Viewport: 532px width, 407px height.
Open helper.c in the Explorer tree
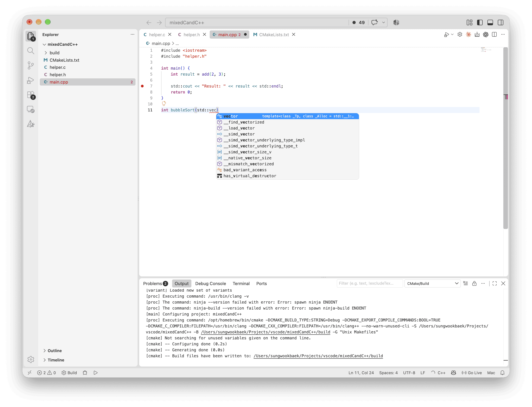coord(57,67)
